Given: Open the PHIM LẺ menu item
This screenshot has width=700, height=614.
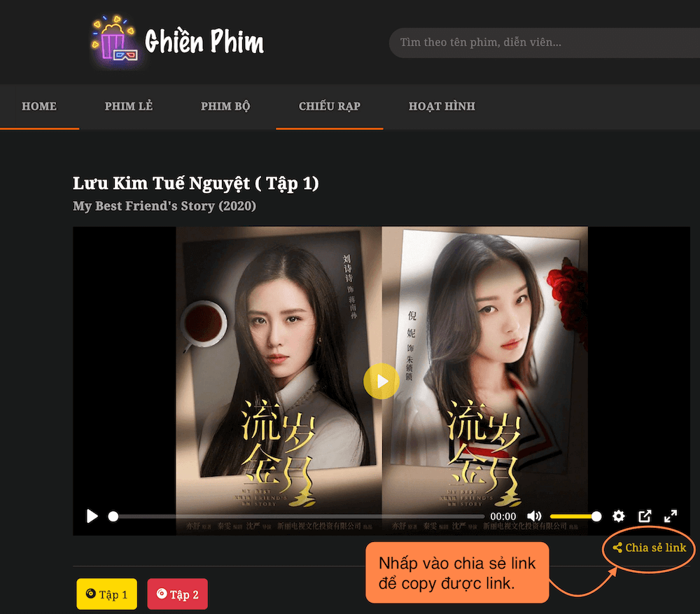Looking at the screenshot, I should pyautogui.click(x=129, y=106).
